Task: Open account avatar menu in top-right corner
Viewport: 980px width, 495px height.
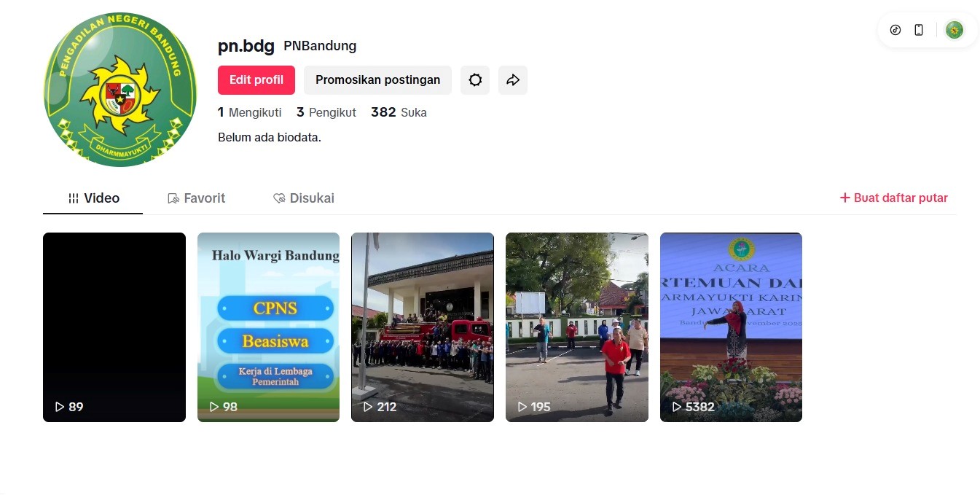Action: click(x=954, y=30)
